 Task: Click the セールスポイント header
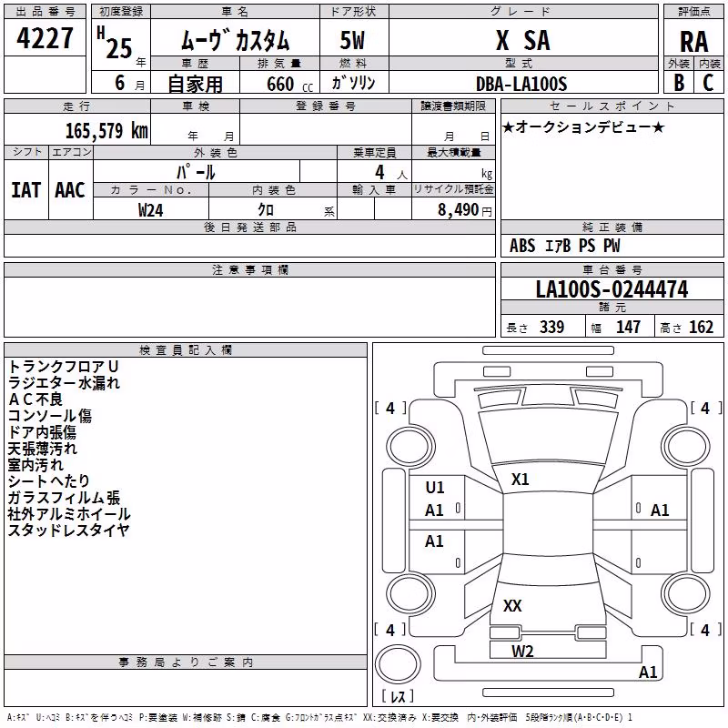(x=612, y=106)
